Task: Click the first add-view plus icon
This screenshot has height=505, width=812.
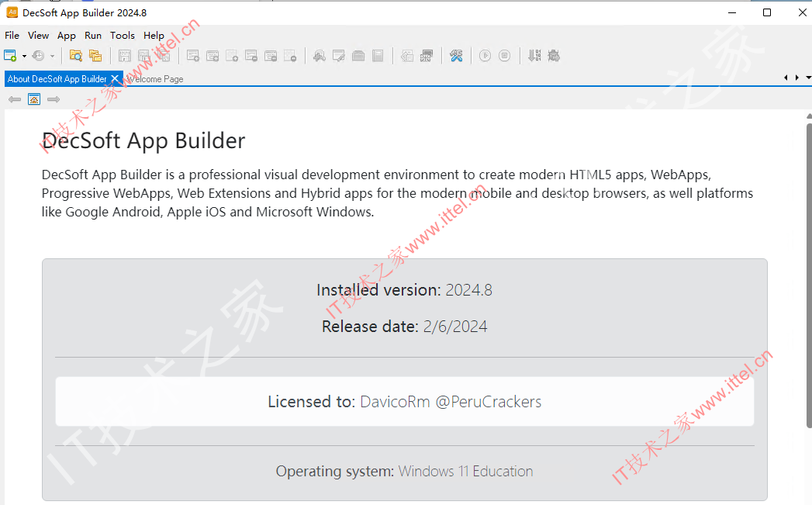Action: click(x=193, y=55)
